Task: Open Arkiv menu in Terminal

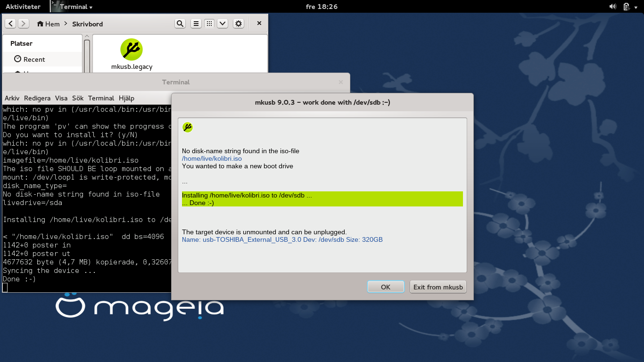Action: point(12,98)
